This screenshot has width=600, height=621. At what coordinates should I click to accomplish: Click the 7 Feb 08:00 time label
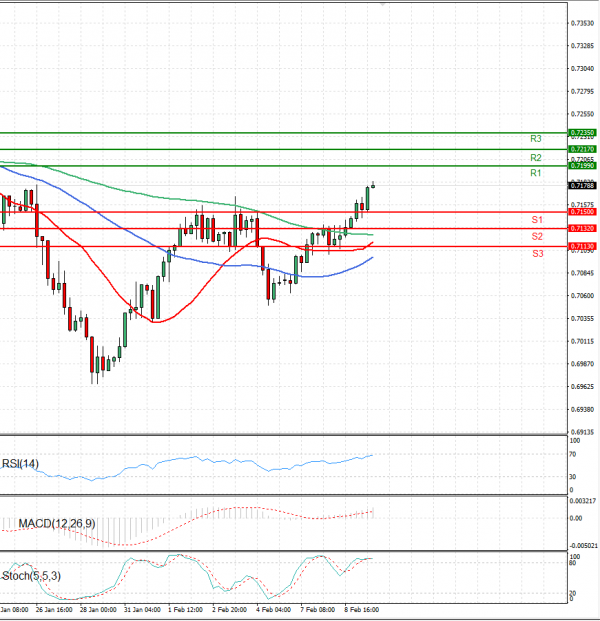click(317, 610)
